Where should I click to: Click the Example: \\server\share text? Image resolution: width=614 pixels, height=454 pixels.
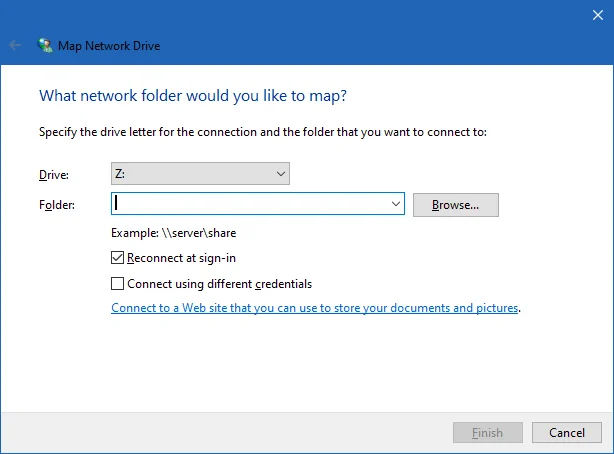(x=174, y=233)
